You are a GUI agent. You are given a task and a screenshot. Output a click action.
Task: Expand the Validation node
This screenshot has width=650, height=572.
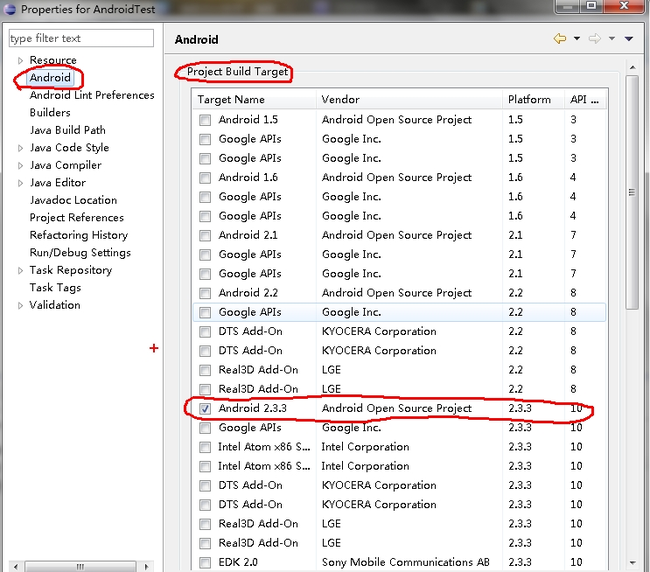point(20,305)
